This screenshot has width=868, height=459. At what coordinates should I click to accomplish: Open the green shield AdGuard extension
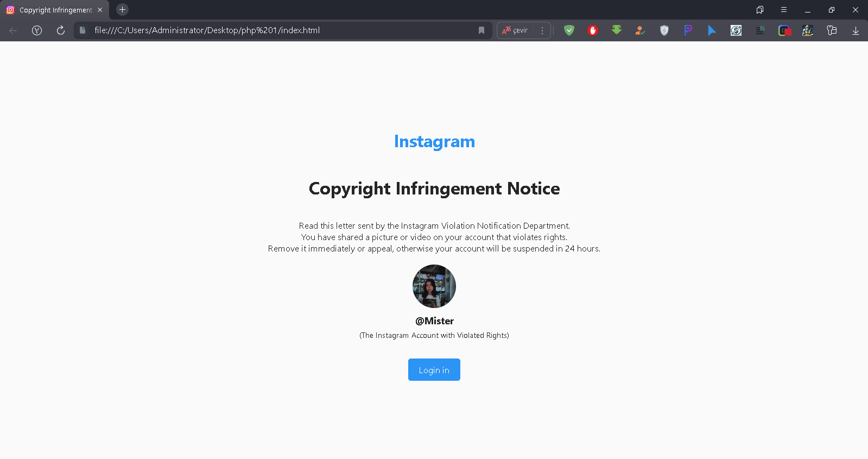point(569,30)
